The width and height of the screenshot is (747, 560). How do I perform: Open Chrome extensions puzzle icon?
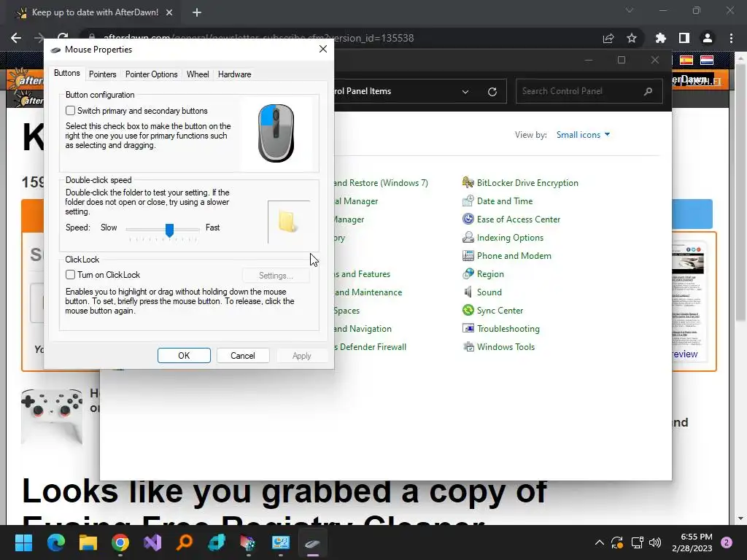pyautogui.click(x=661, y=38)
